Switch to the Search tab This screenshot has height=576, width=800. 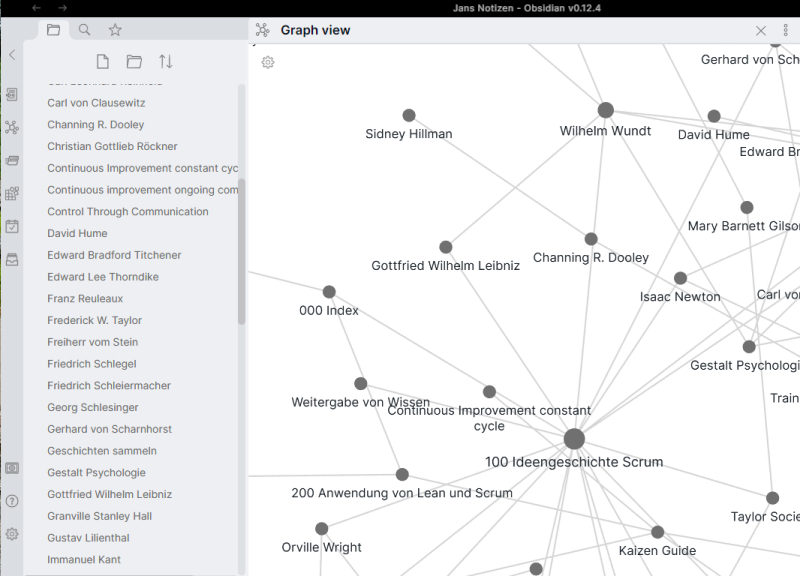pos(84,30)
